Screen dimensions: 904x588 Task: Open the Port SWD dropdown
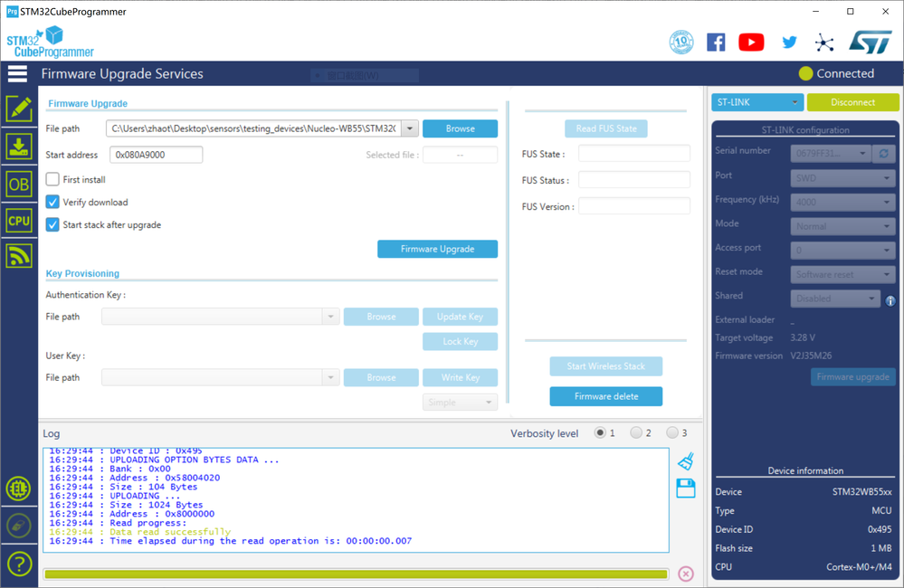[x=842, y=178]
